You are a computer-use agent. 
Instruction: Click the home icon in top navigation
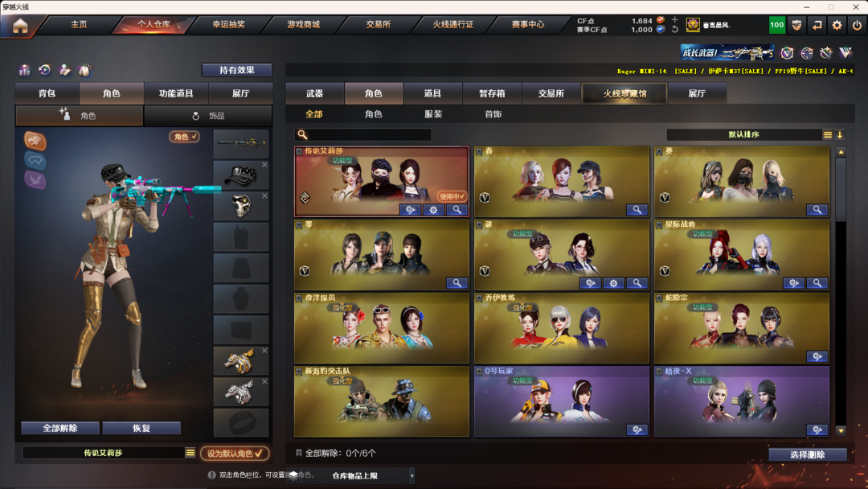20,26
